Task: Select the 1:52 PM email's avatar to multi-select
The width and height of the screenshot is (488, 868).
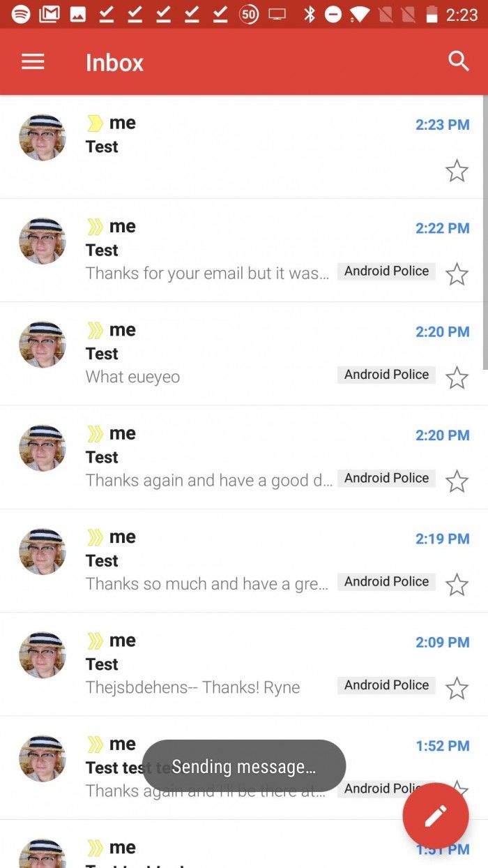Action: [x=42, y=758]
